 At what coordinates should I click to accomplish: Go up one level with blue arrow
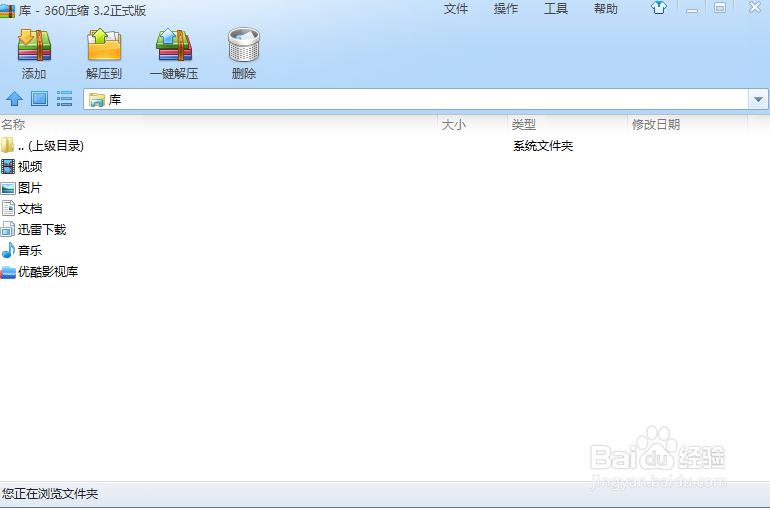[14, 99]
